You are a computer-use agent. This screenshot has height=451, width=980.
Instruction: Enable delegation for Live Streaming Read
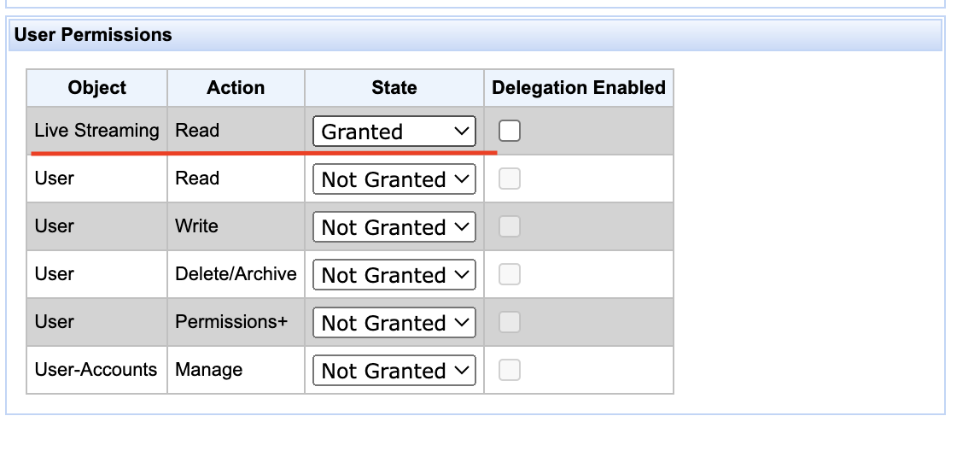510,131
